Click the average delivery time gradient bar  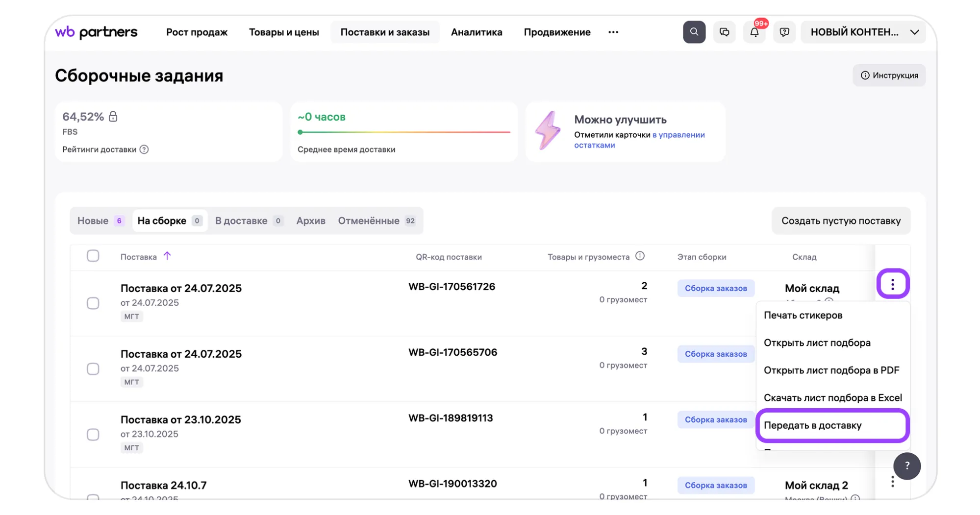[x=404, y=132]
